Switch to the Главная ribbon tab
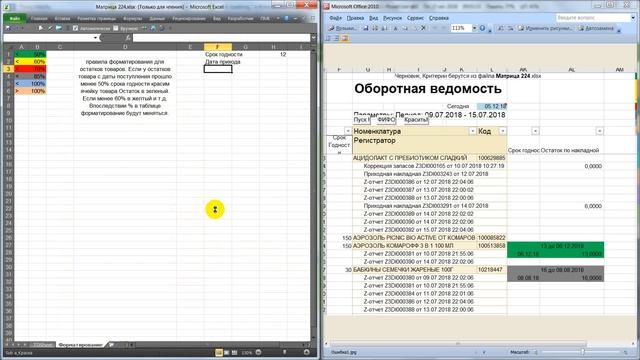640x360 pixels. pyautogui.click(x=39, y=19)
